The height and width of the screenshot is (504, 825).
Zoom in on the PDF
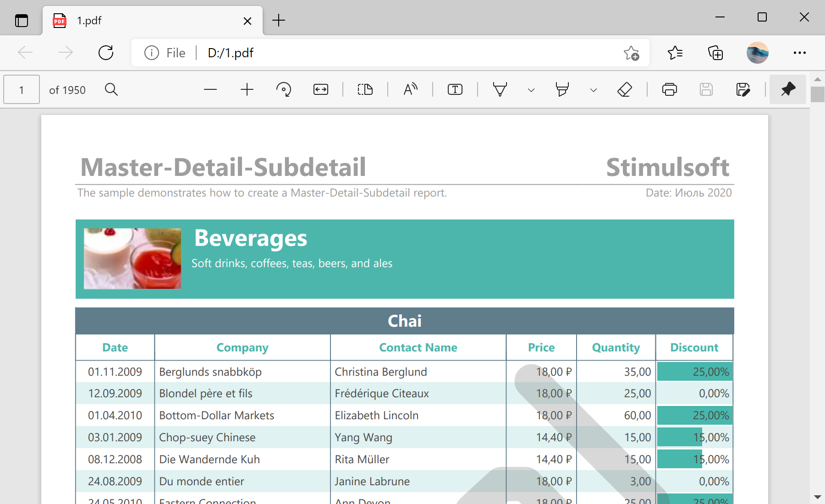(x=247, y=89)
